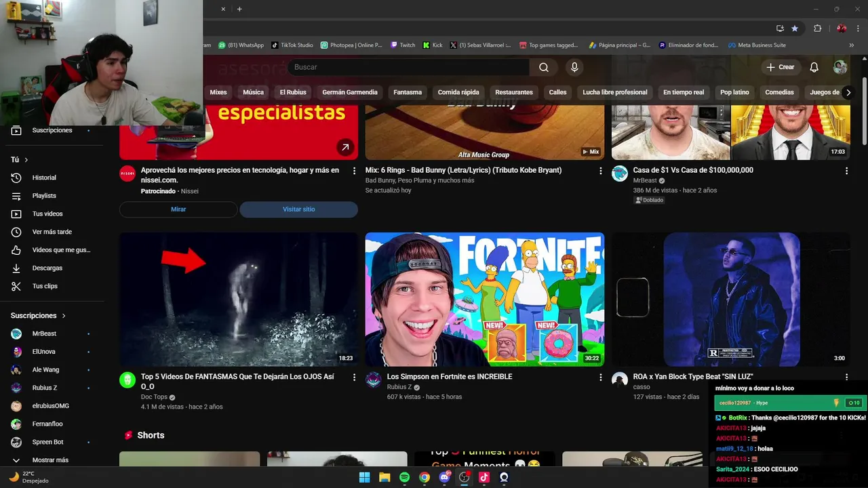Click the Tus clips scissors icon
The image size is (868, 488).
(16, 286)
